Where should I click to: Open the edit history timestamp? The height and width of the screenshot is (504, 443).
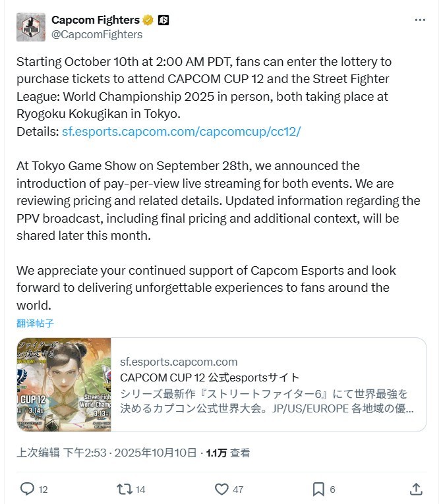click(x=38, y=453)
